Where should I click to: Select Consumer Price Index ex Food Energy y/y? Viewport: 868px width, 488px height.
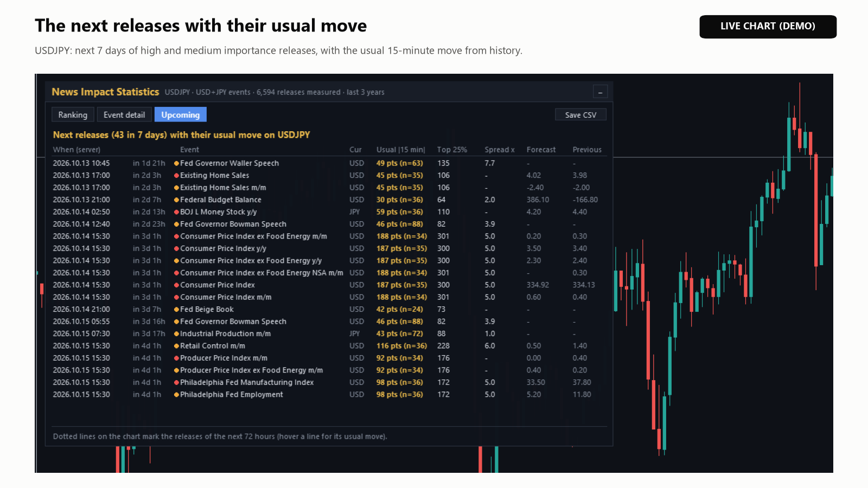pos(251,261)
